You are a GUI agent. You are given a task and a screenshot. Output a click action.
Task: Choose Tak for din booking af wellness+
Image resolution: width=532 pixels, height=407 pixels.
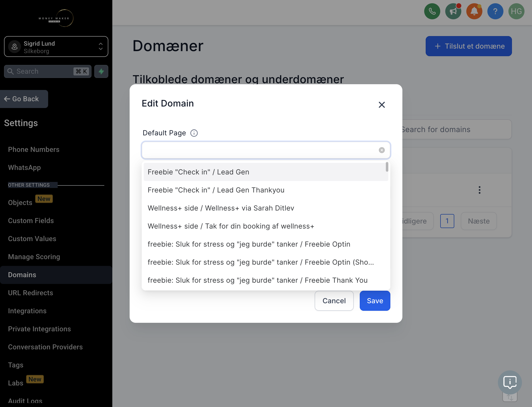click(x=266, y=226)
